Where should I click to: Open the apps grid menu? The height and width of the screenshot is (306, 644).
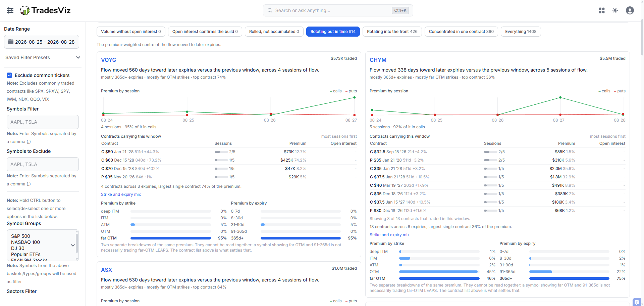[x=602, y=10]
